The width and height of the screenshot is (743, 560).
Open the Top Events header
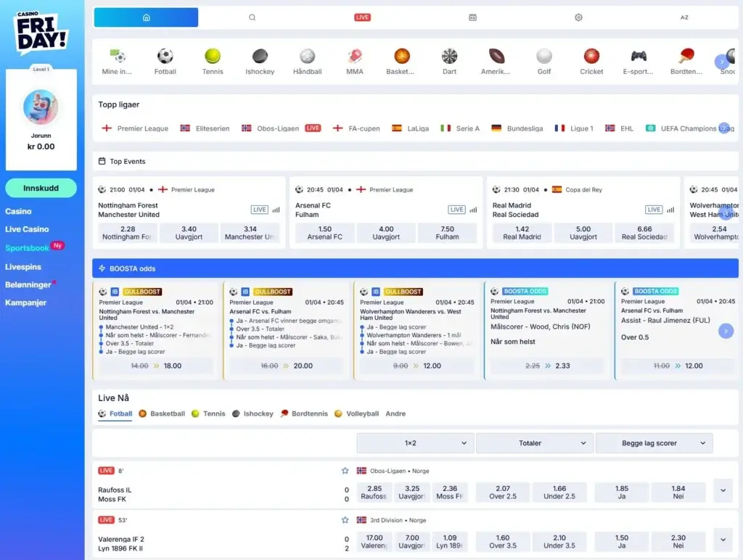(x=415, y=162)
